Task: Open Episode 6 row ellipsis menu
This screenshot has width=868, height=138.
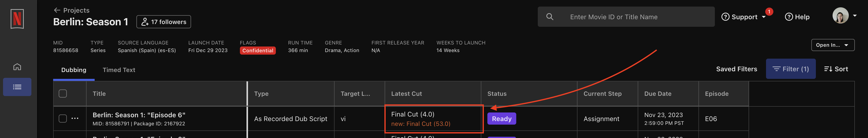Action: pos(75,119)
